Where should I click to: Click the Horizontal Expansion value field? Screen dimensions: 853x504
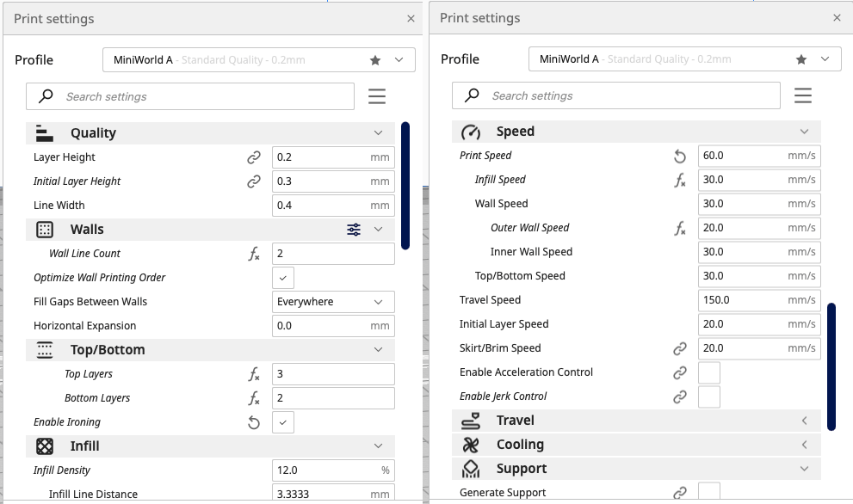(333, 326)
